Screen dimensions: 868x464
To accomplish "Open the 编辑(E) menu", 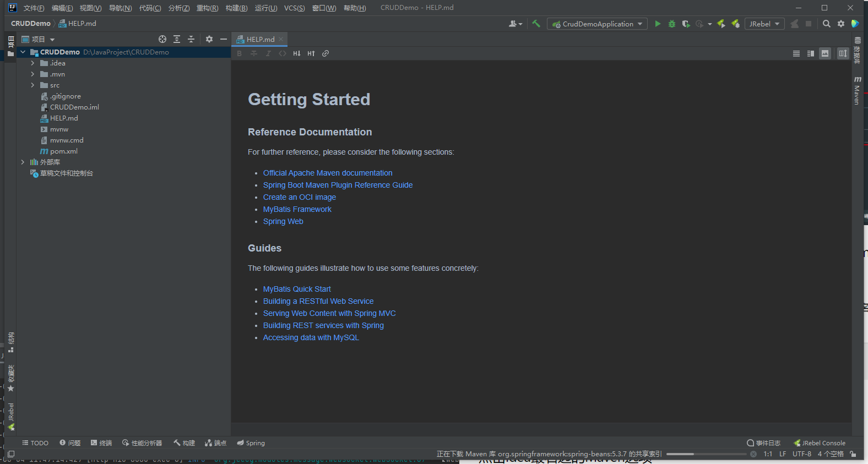I will coord(62,8).
